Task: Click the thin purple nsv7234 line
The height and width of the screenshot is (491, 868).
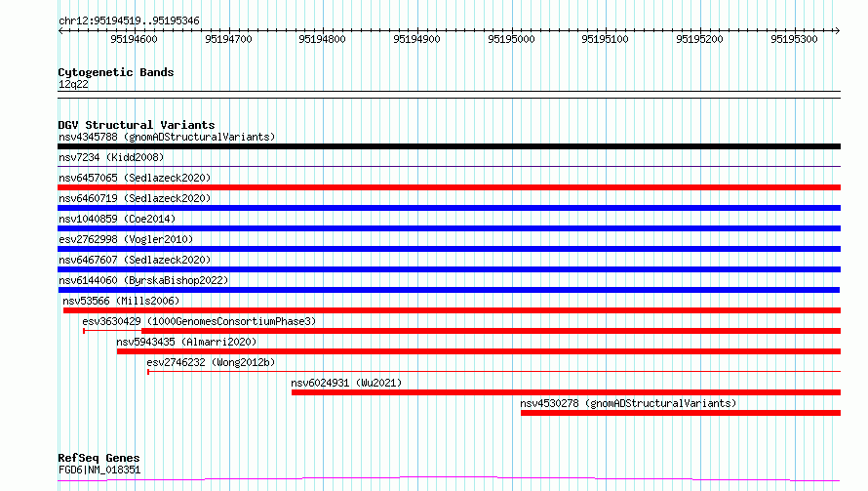Action: click(x=449, y=166)
